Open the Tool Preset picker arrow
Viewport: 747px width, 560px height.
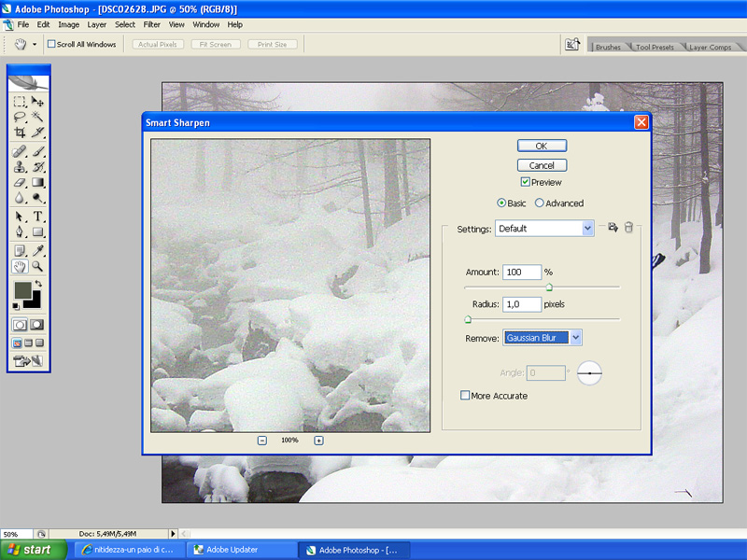click(35, 44)
